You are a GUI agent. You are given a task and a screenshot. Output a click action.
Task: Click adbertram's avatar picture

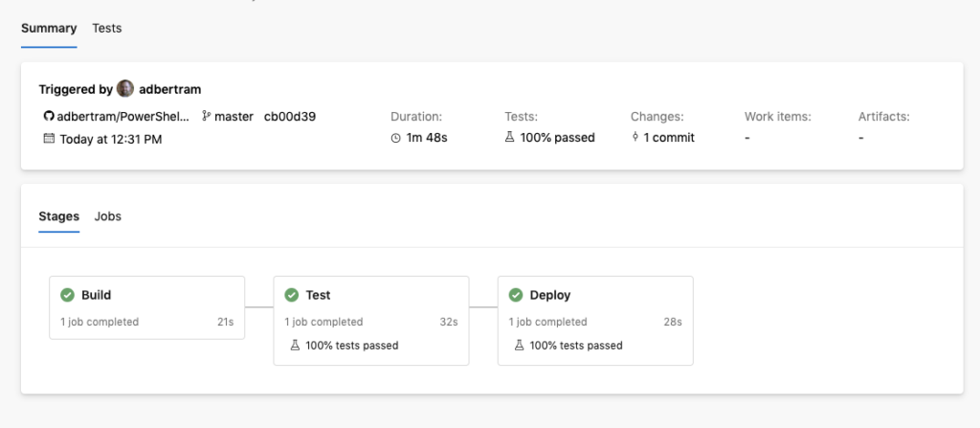[x=125, y=89]
